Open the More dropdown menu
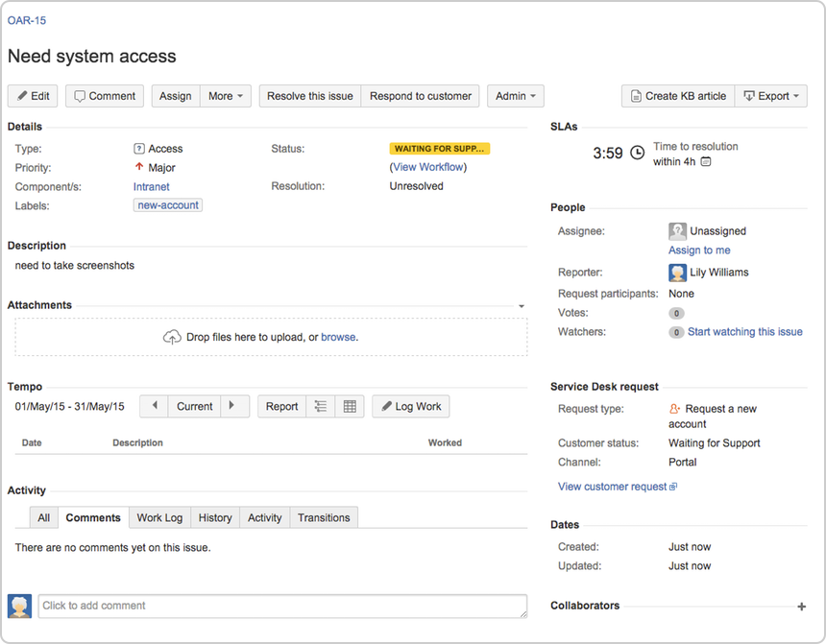Screen dimensions: 826x644 point(228,96)
